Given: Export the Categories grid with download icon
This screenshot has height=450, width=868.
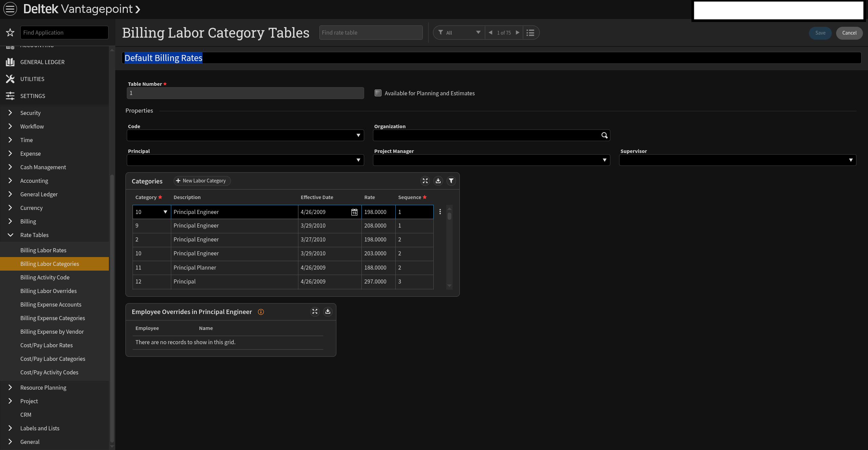Looking at the screenshot, I should 438,181.
